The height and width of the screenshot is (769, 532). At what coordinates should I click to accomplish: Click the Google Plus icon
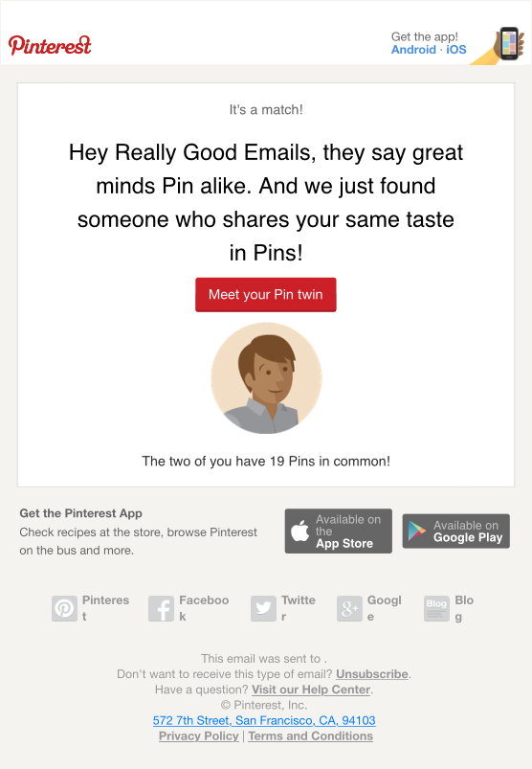point(349,609)
